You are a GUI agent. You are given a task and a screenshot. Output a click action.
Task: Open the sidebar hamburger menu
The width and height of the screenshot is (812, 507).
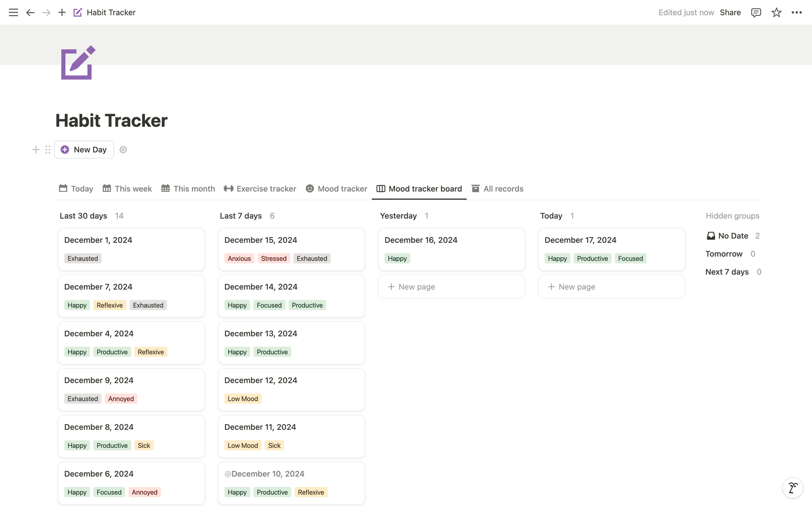click(x=13, y=13)
